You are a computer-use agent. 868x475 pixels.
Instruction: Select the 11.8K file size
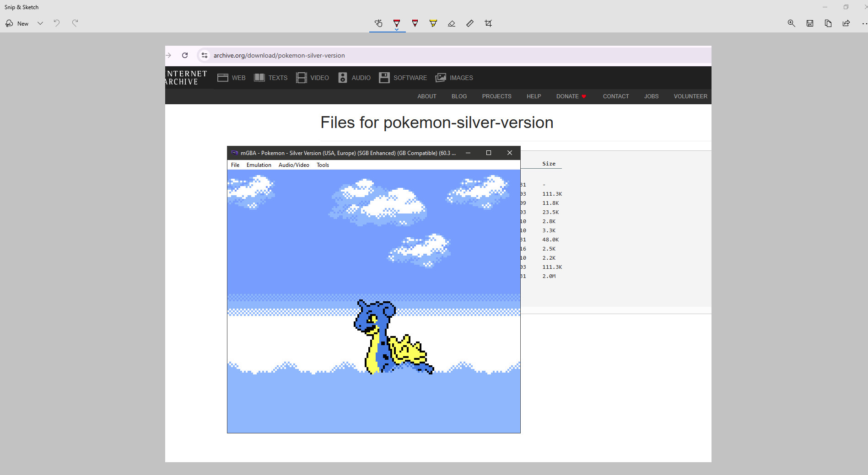click(x=550, y=203)
